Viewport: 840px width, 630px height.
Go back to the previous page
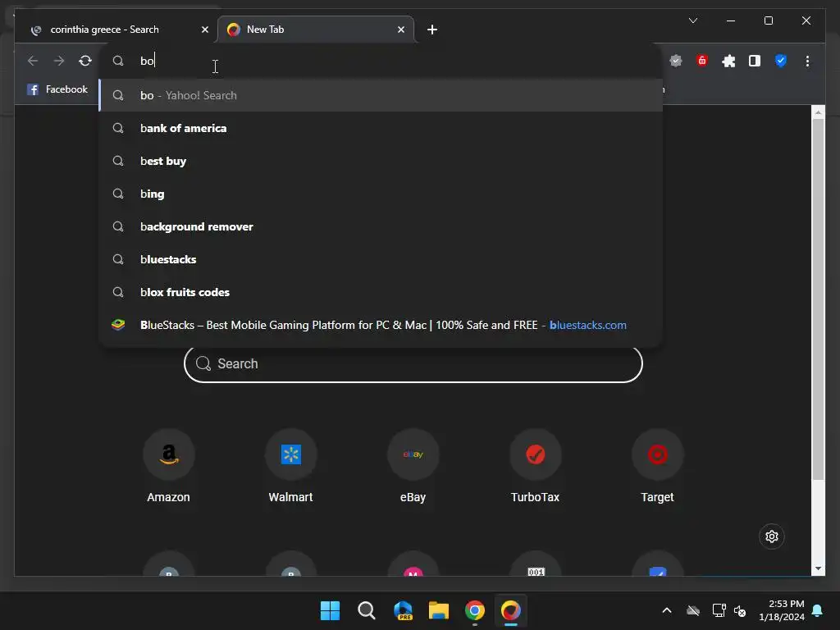(x=33, y=61)
